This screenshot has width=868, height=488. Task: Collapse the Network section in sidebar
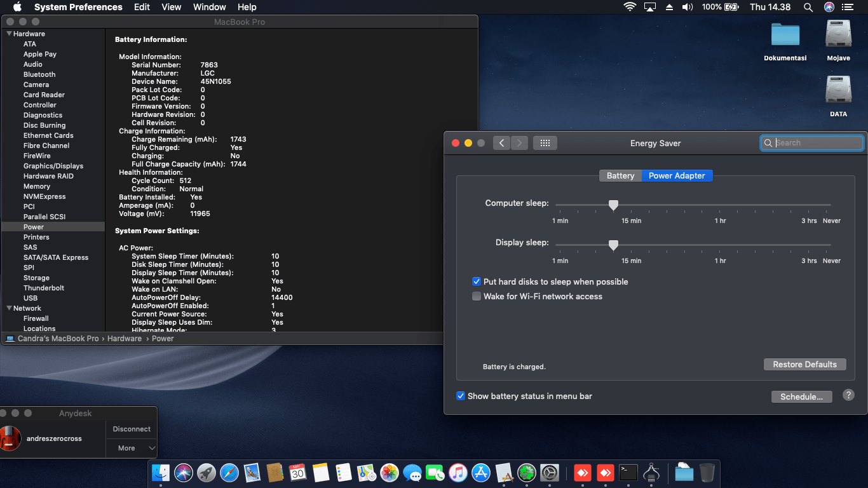(x=9, y=308)
